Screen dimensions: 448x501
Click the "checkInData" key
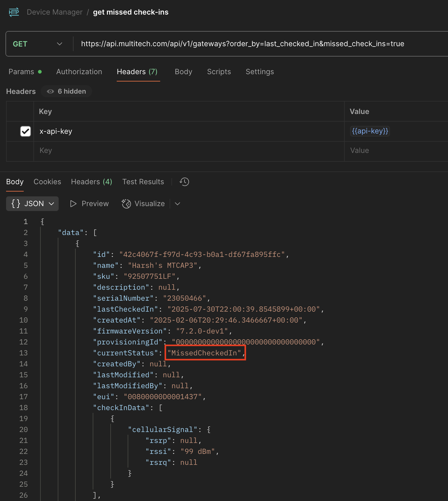(x=121, y=408)
